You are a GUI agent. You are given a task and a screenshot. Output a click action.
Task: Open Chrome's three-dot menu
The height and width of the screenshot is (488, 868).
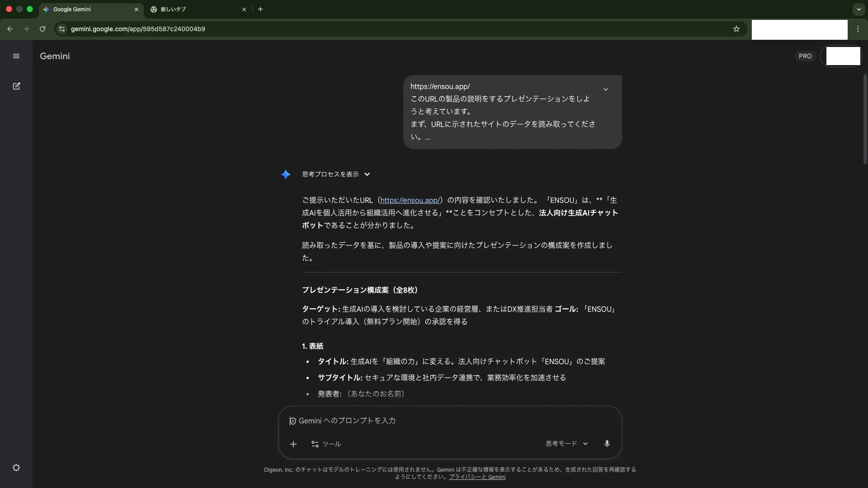point(858,28)
